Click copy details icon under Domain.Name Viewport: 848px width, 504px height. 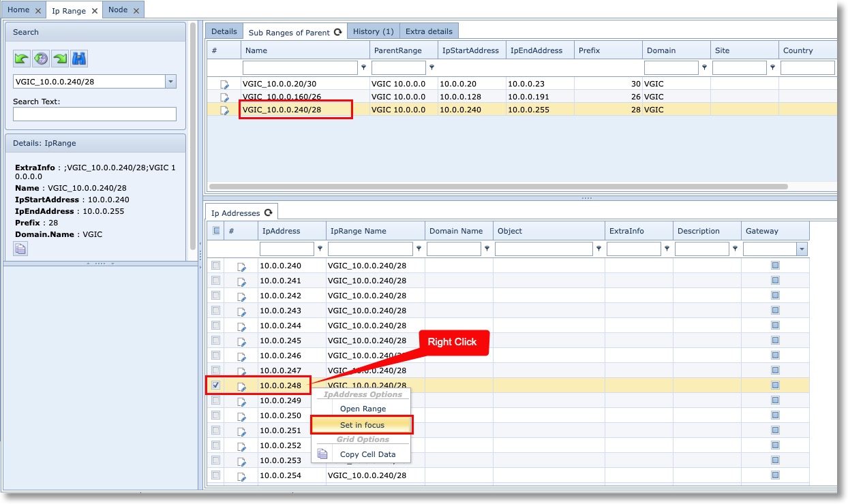coord(20,249)
